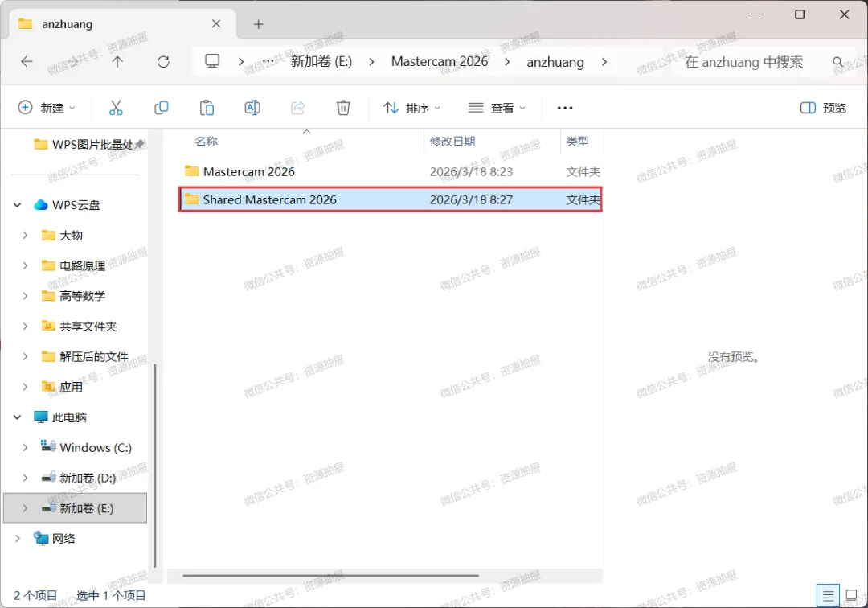Image resolution: width=868 pixels, height=608 pixels.
Task: Collapse the 此电脑 tree node
Action: tap(17, 417)
